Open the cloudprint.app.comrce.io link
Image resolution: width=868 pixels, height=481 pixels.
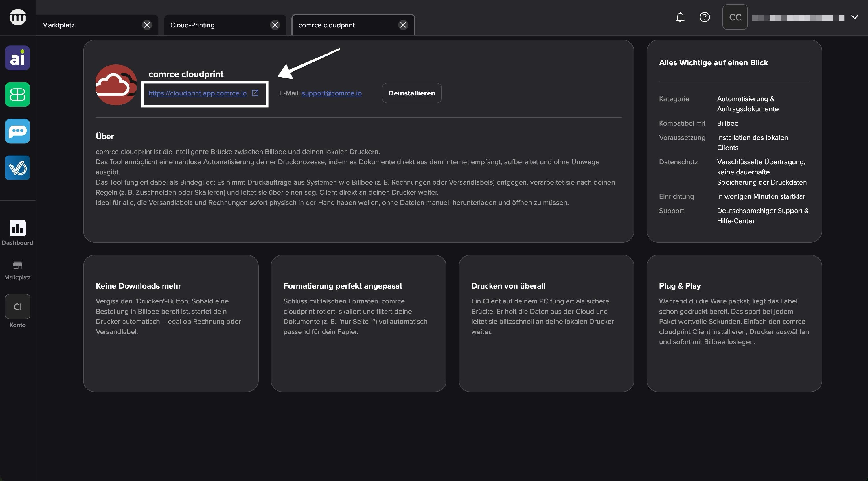pyautogui.click(x=197, y=93)
